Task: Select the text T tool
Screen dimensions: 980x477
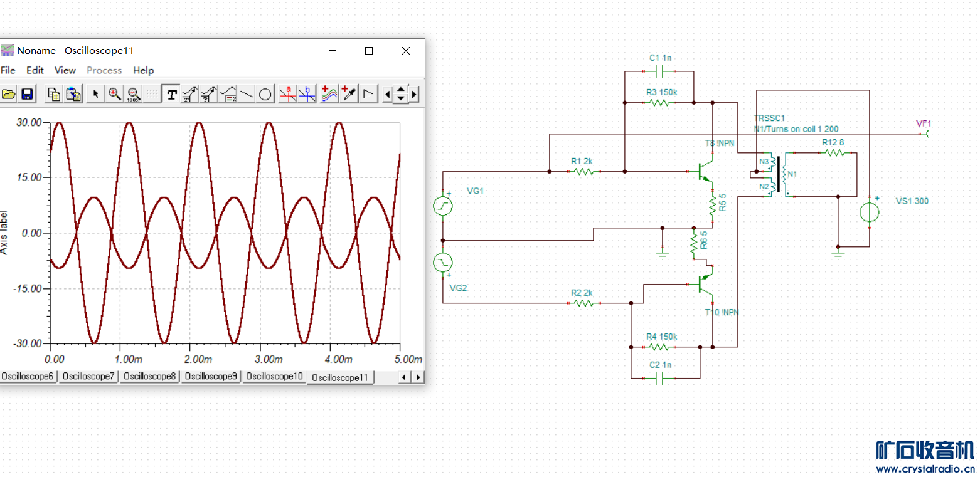Action: coord(171,94)
